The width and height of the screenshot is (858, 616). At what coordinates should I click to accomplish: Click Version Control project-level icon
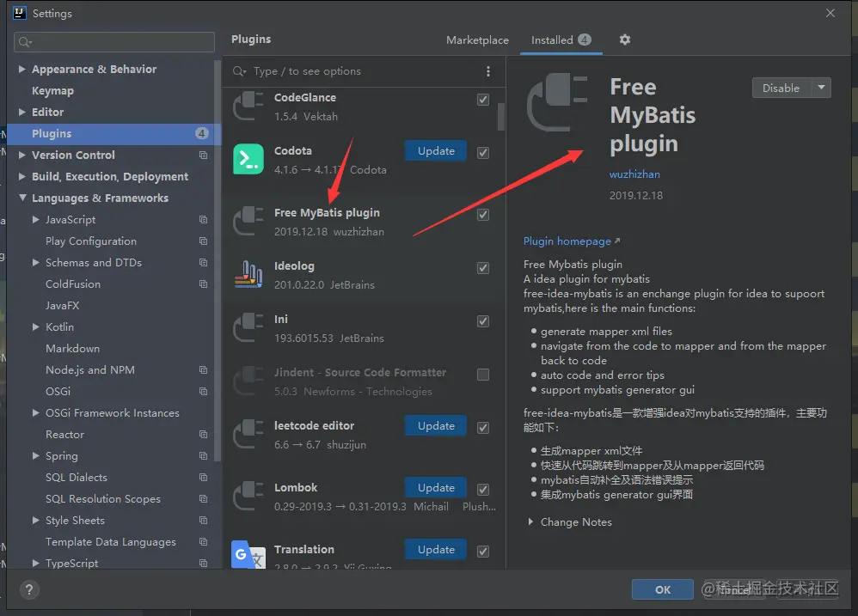pos(203,156)
